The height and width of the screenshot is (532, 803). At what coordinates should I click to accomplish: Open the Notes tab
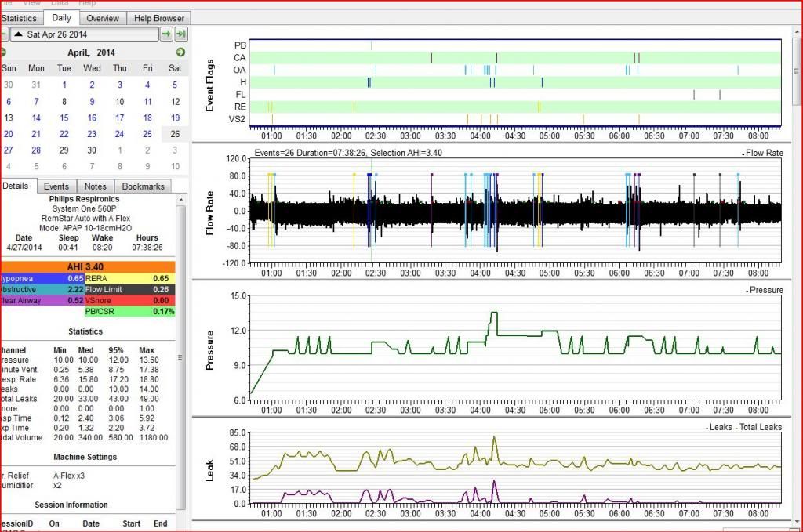95,186
